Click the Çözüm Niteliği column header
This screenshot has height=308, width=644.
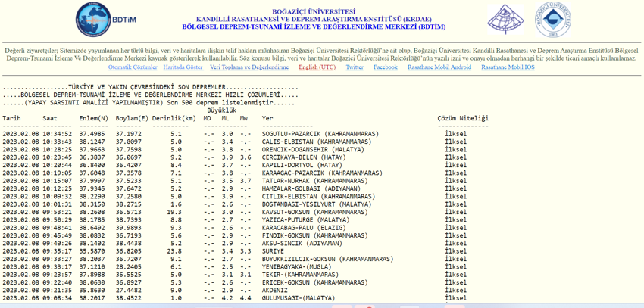tap(463, 118)
